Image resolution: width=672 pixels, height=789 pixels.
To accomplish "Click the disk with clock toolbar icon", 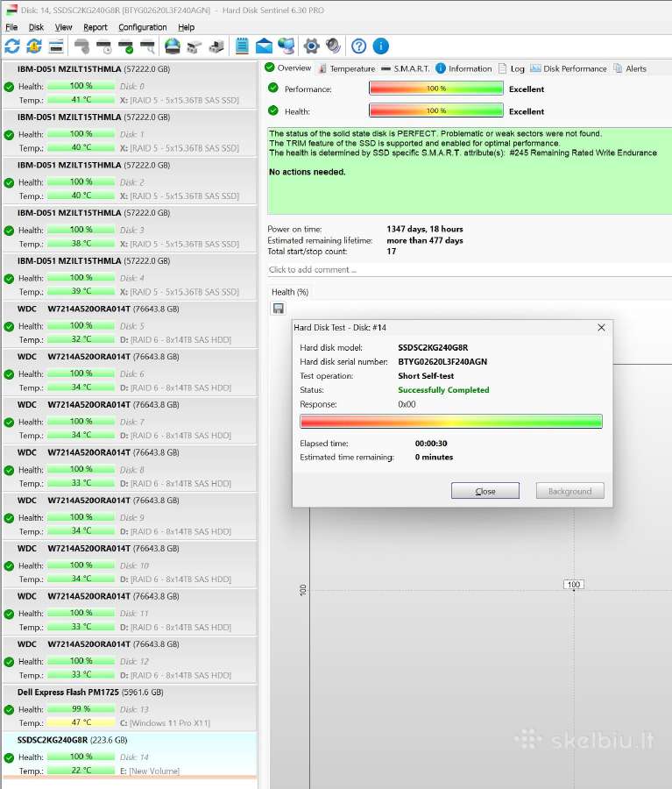I will click(104, 46).
